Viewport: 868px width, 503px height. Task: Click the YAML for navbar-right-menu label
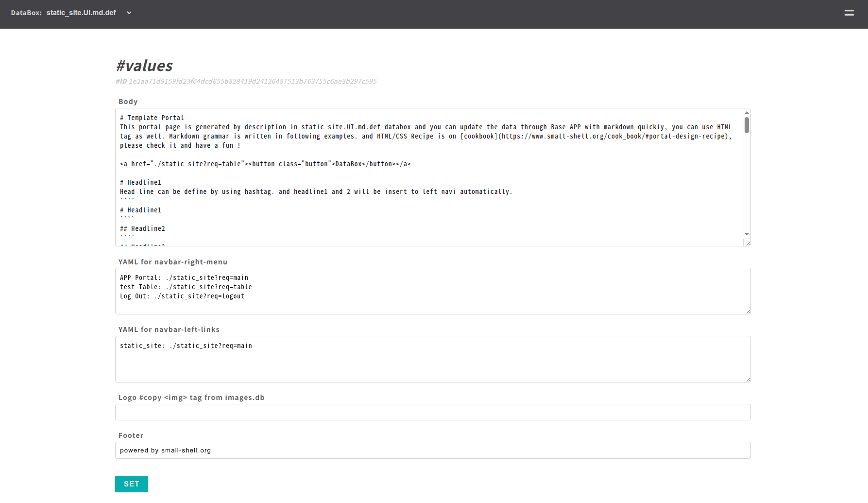pos(173,262)
